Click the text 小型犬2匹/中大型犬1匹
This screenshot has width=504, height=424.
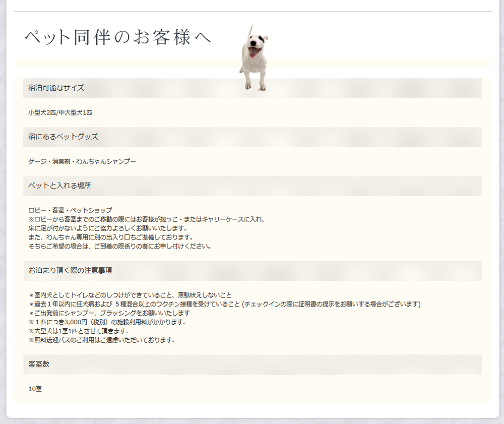click(60, 112)
